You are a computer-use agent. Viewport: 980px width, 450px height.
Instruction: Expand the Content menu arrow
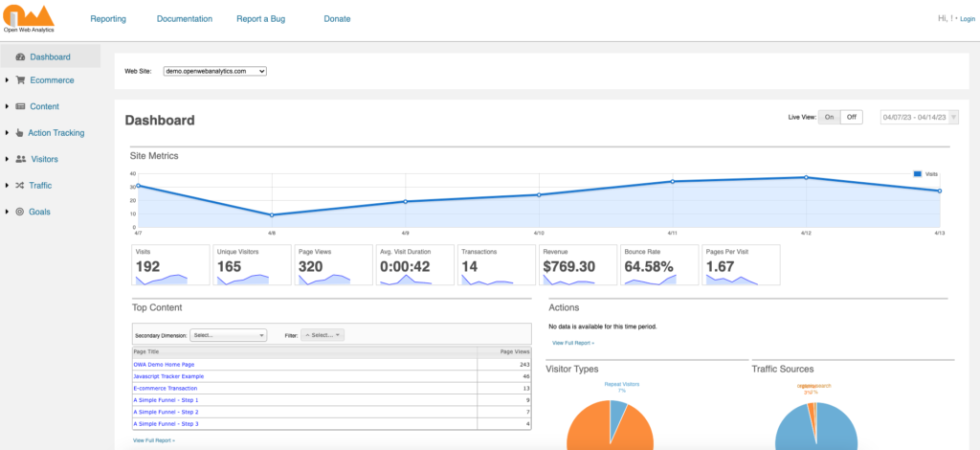coord(7,106)
